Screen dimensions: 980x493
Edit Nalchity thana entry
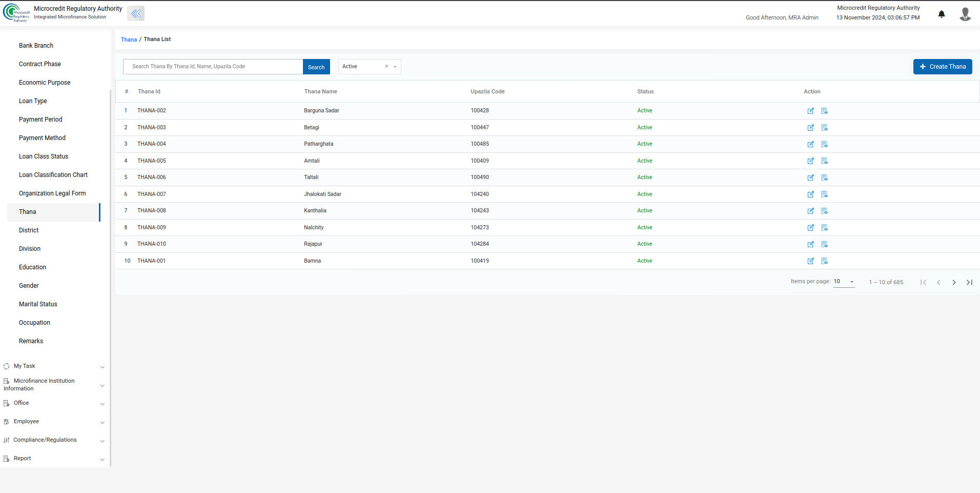click(x=811, y=228)
